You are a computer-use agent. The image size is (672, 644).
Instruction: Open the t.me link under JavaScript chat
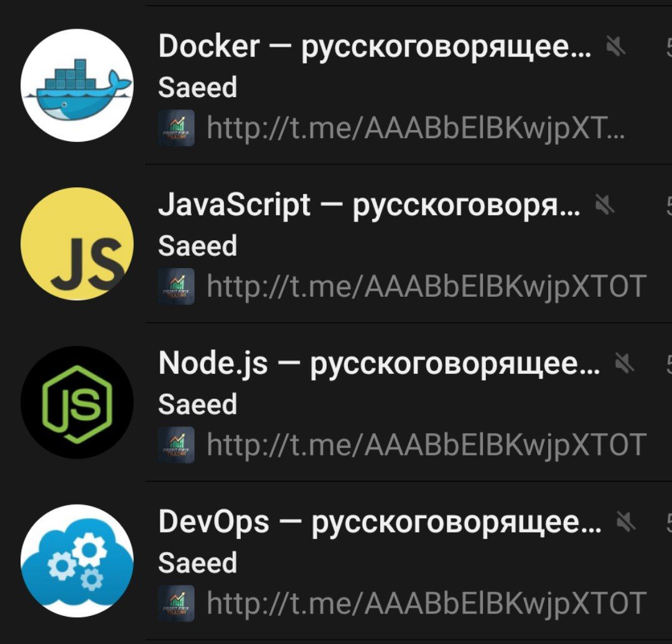pyautogui.click(x=426, y=287)
